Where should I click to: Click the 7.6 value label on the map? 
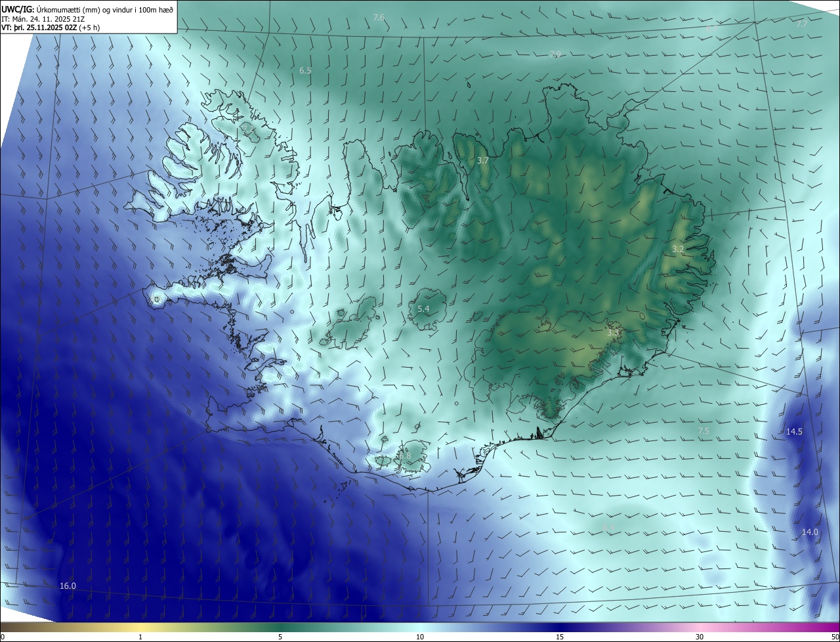click(x=379, y=17)
